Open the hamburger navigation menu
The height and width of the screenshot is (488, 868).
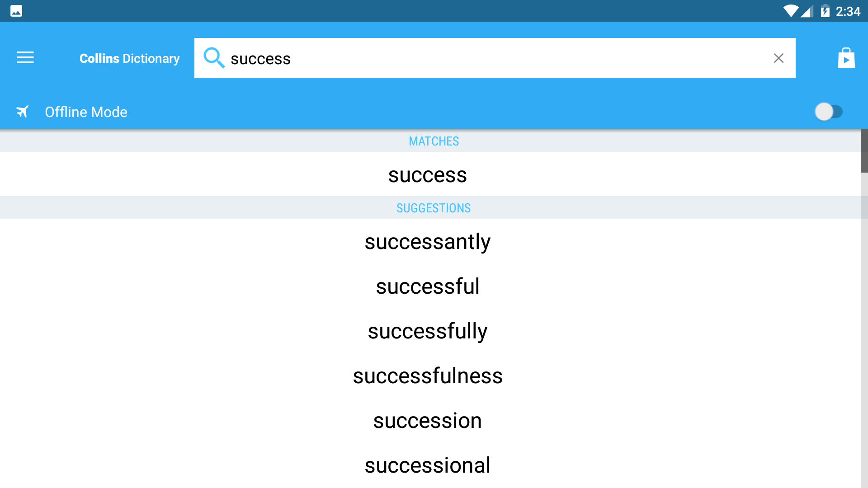tap(25, 58)
